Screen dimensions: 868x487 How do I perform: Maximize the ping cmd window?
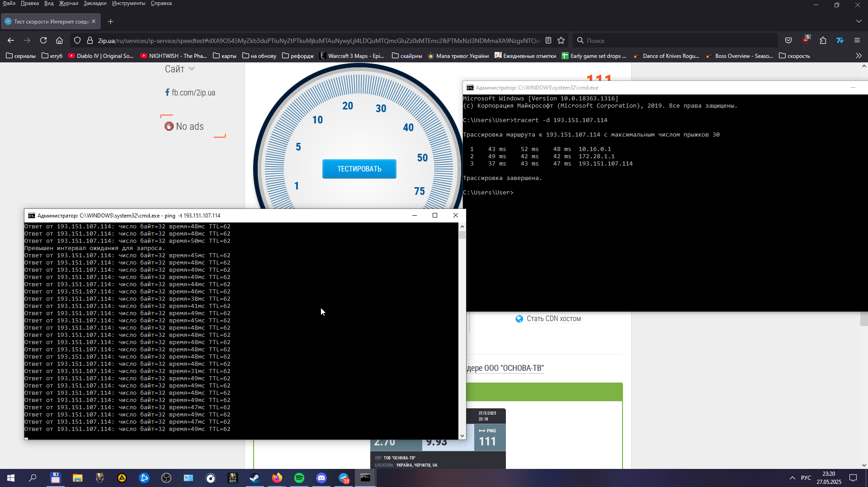[x=435, y=216]
